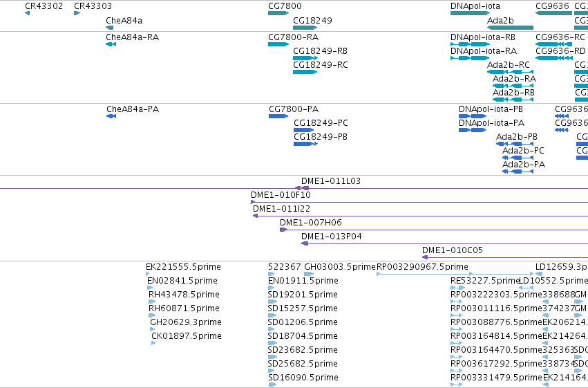Select the SD01206.5prime EST label

pos(303,323)
